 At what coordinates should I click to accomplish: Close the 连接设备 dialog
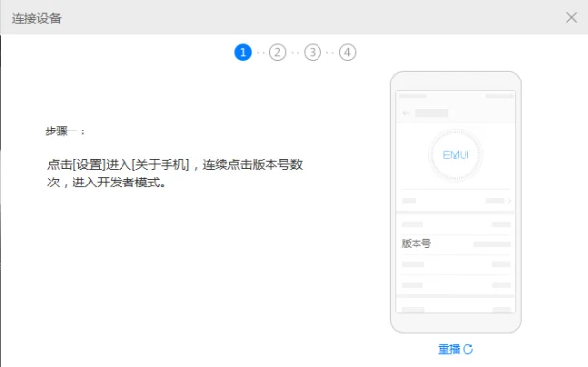pyautogui.click(x=571, y=18)
